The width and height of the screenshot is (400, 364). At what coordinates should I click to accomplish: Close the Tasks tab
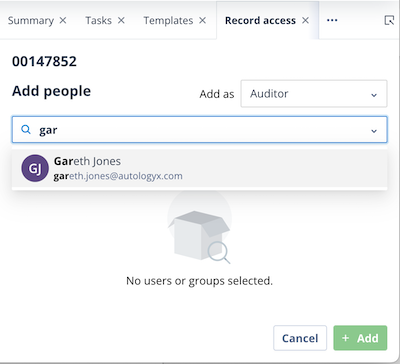pos(121,21)
